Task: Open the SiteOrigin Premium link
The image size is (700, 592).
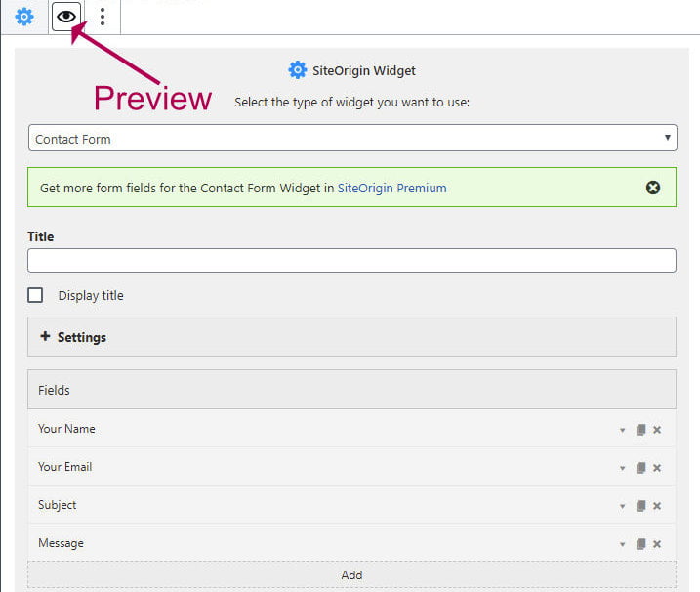Action: click(x=391, y=189)
